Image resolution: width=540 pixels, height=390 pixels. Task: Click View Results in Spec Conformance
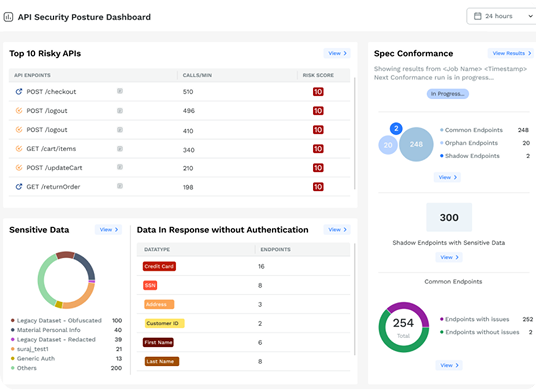coord(511,53)
